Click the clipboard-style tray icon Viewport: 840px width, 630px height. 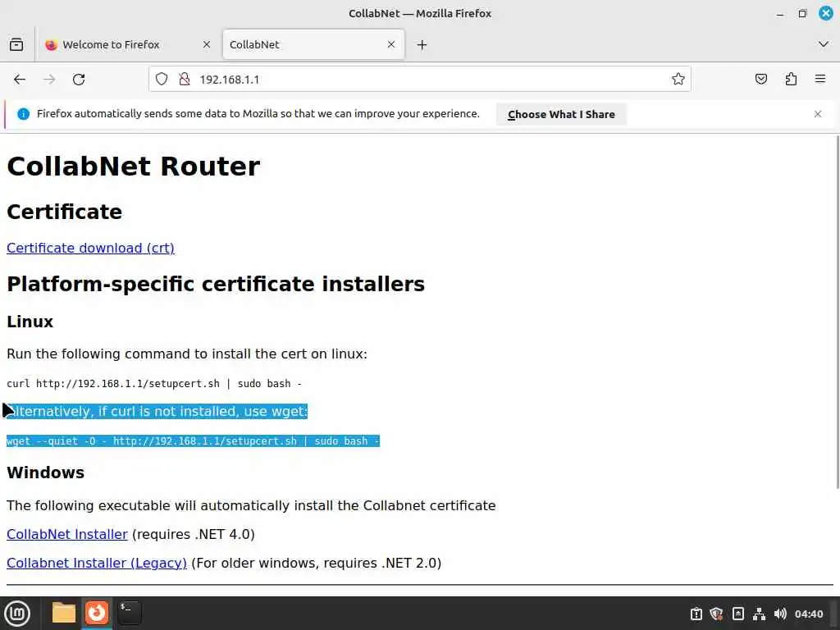coord(696,614)
